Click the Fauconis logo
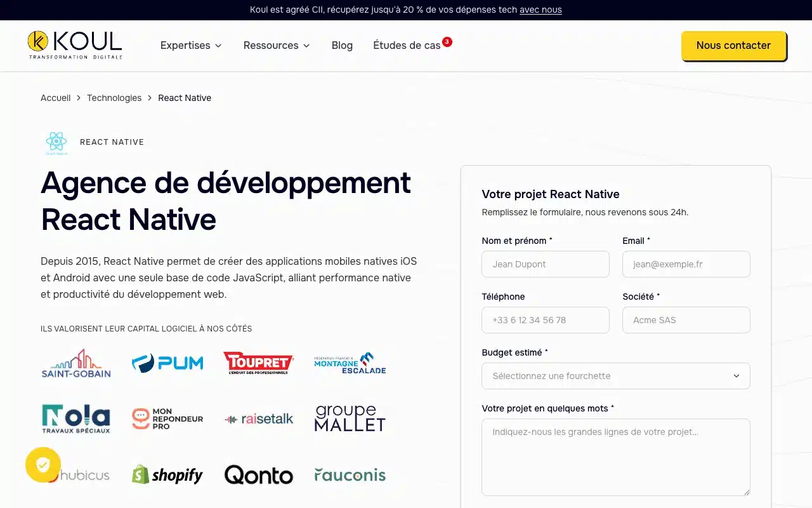 pos(350,475)
